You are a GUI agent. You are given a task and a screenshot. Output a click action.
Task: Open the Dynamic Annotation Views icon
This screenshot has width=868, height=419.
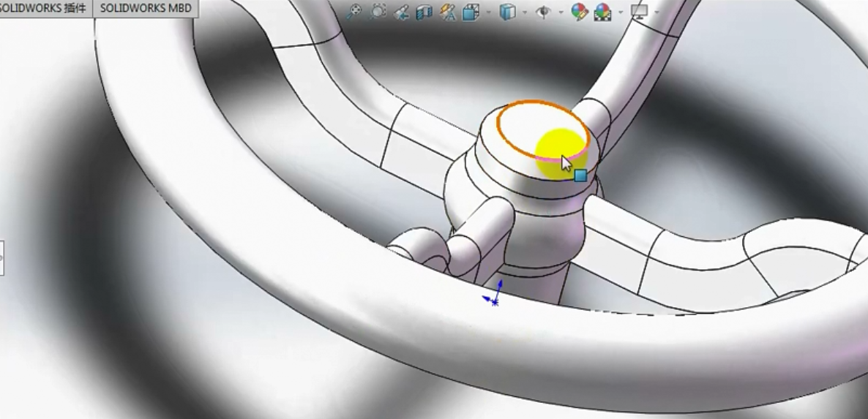448,12
